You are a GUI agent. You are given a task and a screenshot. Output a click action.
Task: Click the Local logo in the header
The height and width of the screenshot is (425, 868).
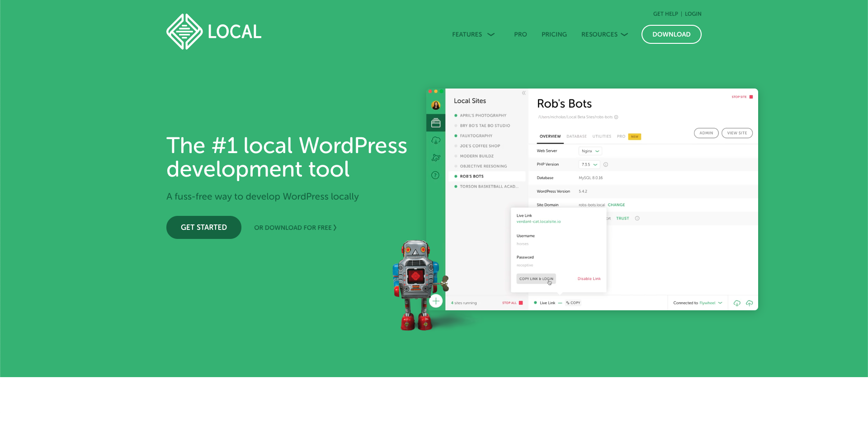point(214,32)
